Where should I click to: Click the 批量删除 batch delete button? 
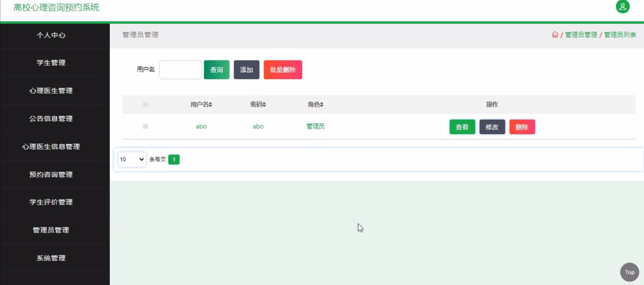283,69
